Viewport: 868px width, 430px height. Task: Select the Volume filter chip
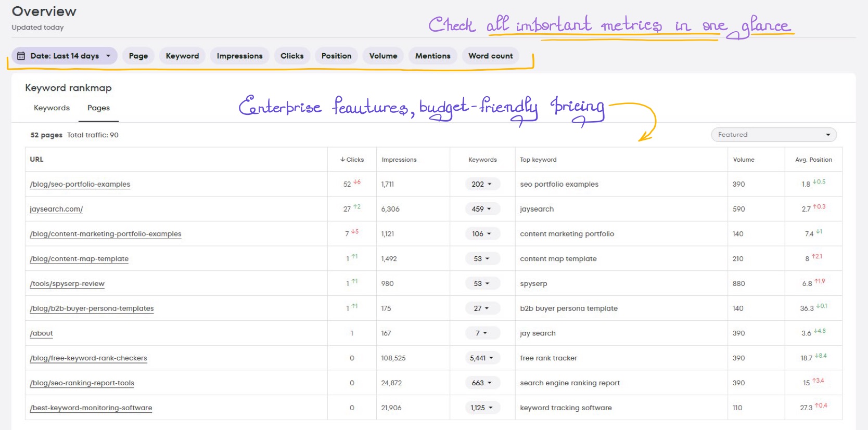click(383, 56)
